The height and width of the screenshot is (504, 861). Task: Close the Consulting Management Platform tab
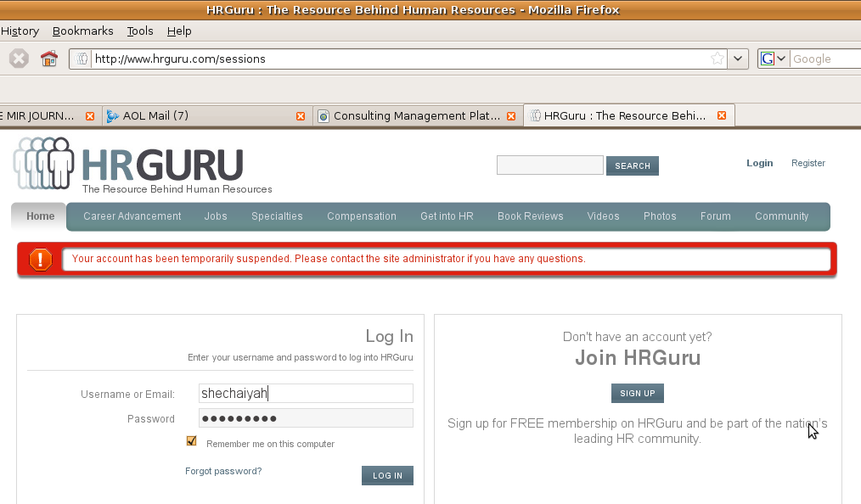(x=511, y=116)
